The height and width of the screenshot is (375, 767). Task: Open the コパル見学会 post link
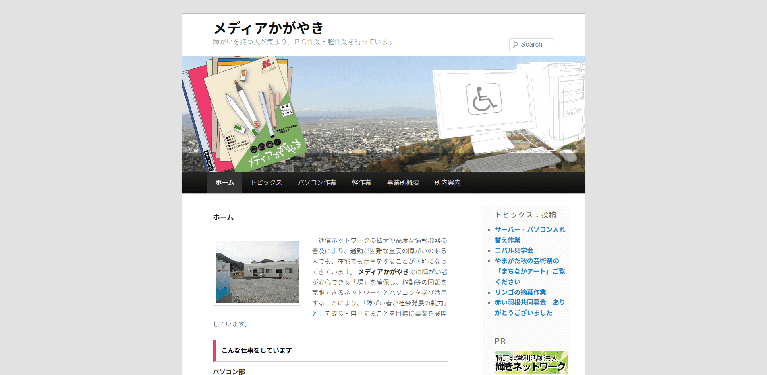pyautogui.click(x=514, y=250)
